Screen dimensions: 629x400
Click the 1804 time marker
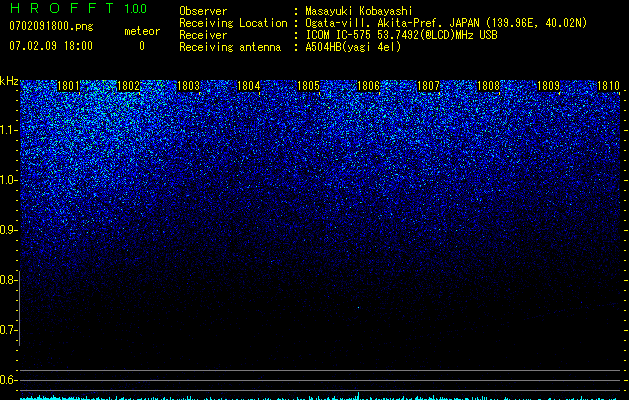click(x=249, y=86)
